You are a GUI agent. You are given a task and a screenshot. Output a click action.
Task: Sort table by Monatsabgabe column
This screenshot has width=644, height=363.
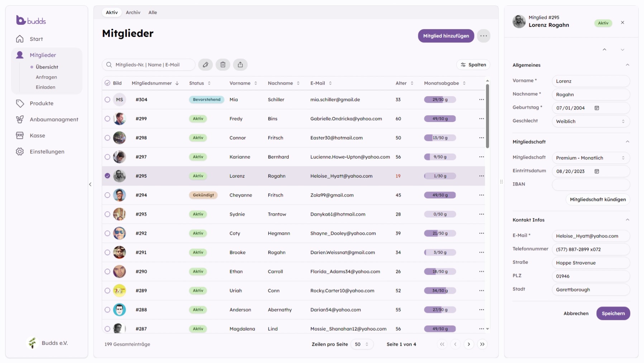click(445, 83)
